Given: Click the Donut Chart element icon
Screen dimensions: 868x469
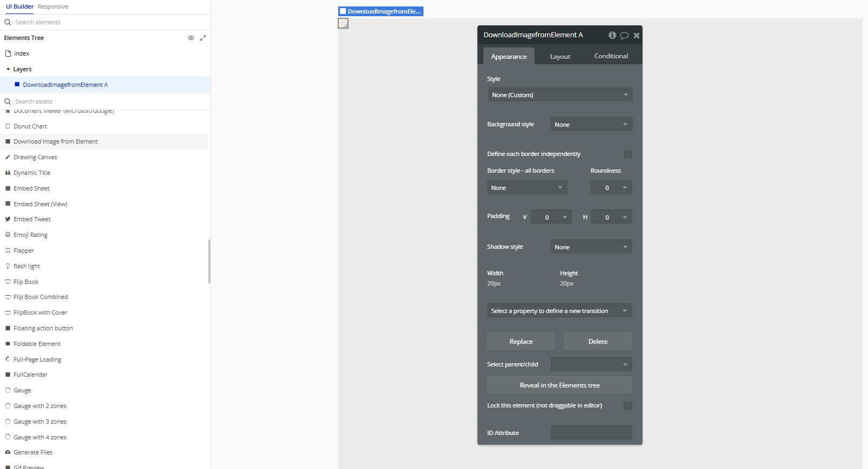Looking at the screenshot, I should (x=8, y=126).
